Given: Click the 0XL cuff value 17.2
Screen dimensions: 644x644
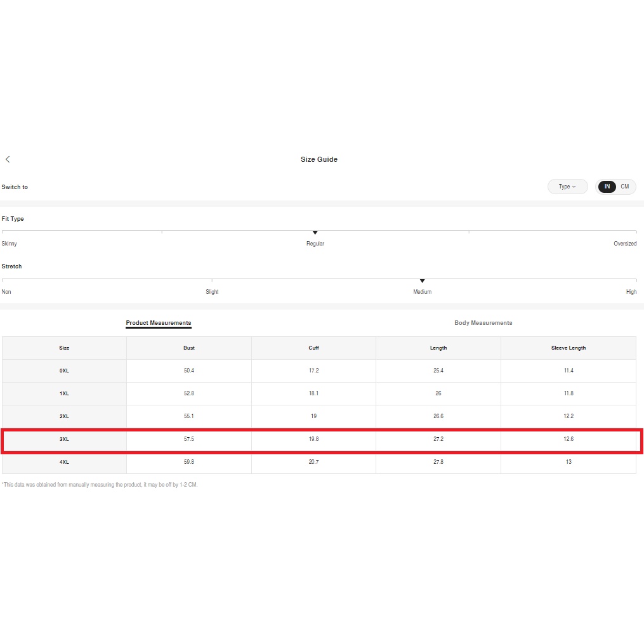Looking at the screenshot, I should tap(314, 371).
